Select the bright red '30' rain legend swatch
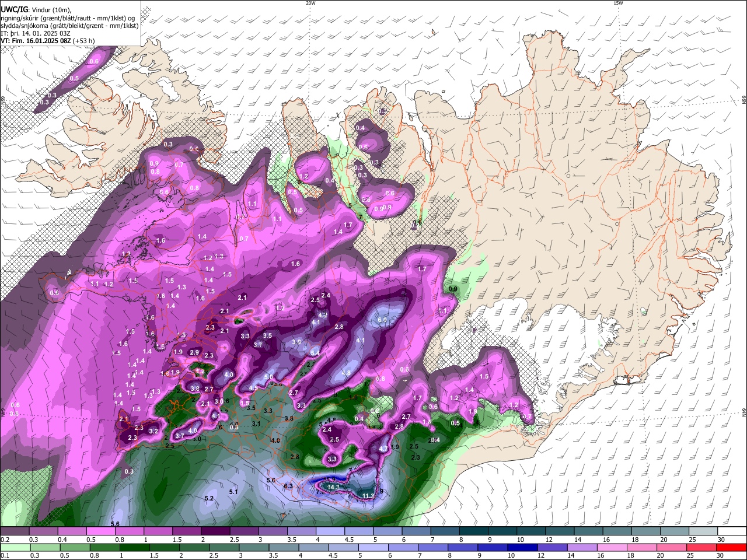Image resolution: width=747 pixels, height=560 pixels. pos(732,547)
